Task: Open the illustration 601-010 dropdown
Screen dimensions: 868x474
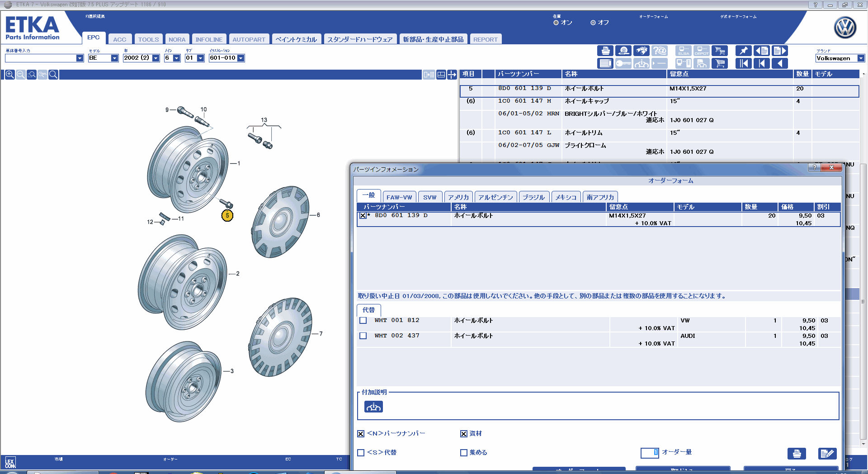Action: point(241,58)
